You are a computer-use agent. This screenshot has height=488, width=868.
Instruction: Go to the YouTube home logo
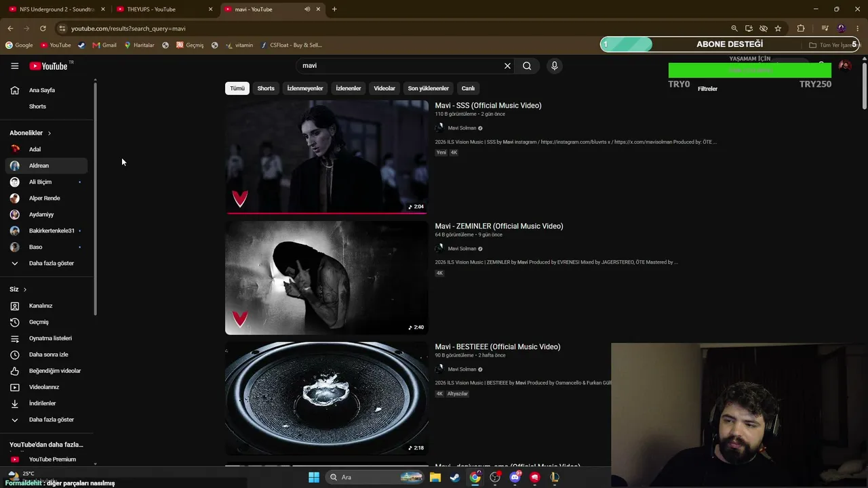(x=48, y=66)
